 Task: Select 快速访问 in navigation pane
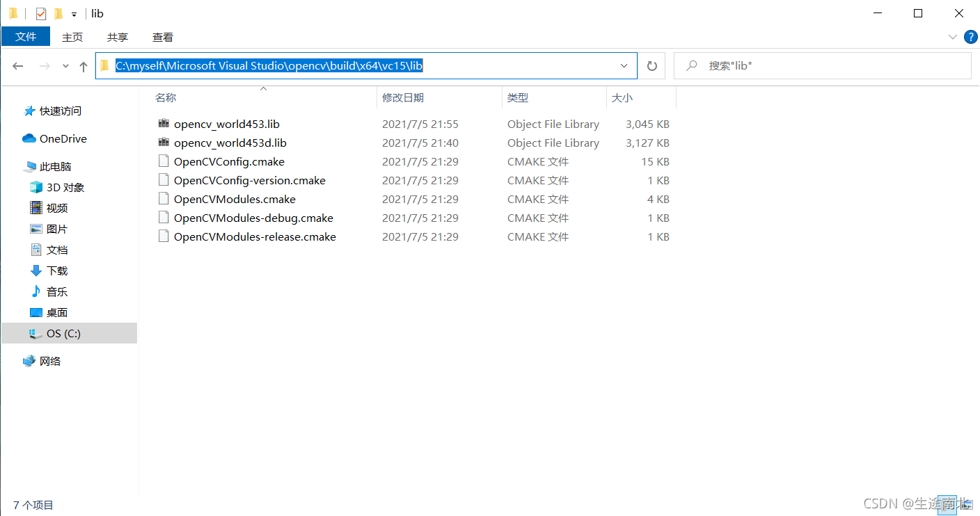[60, 111]
